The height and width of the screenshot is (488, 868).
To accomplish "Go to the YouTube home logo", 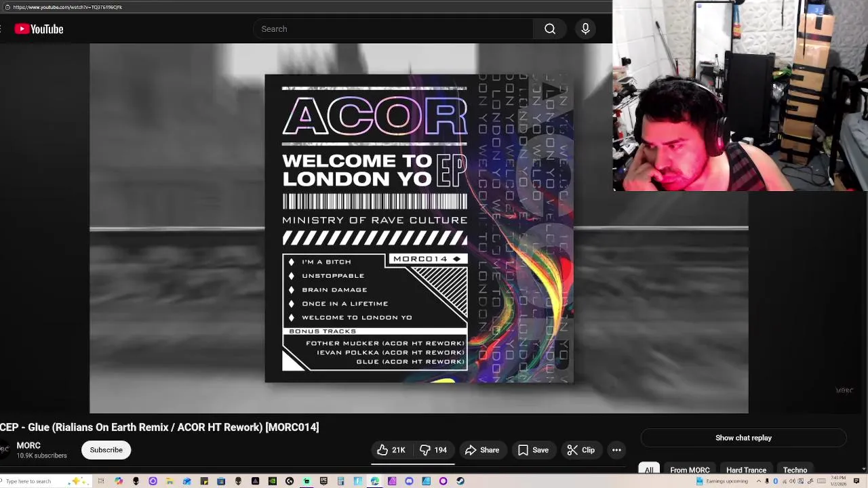I will click(39, 29).
